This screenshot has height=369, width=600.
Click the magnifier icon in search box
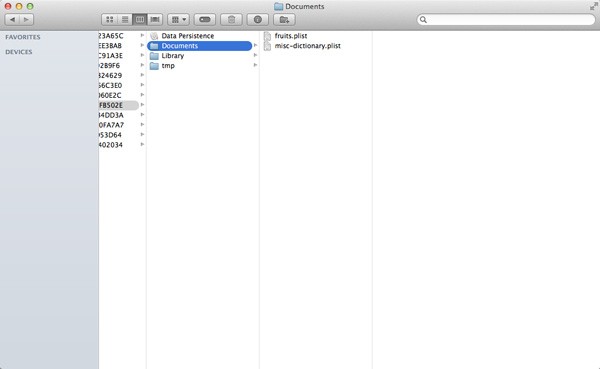coord(423,20)
